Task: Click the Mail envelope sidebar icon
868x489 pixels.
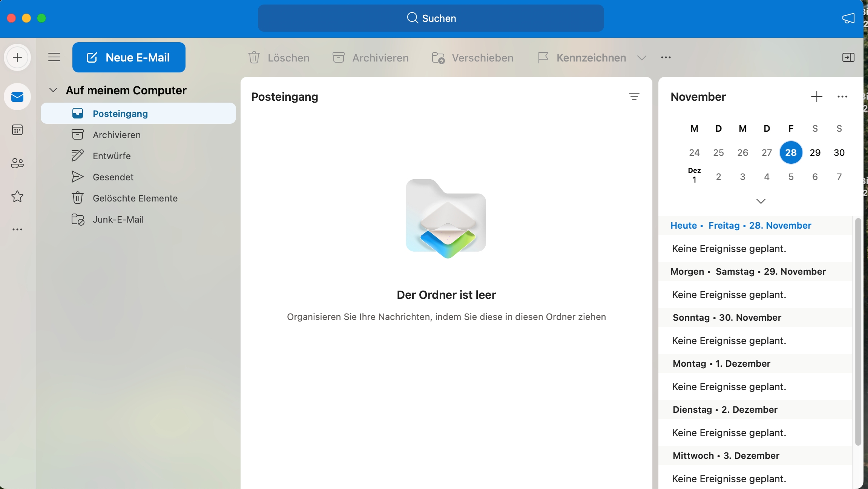Action: coord(17,97)
